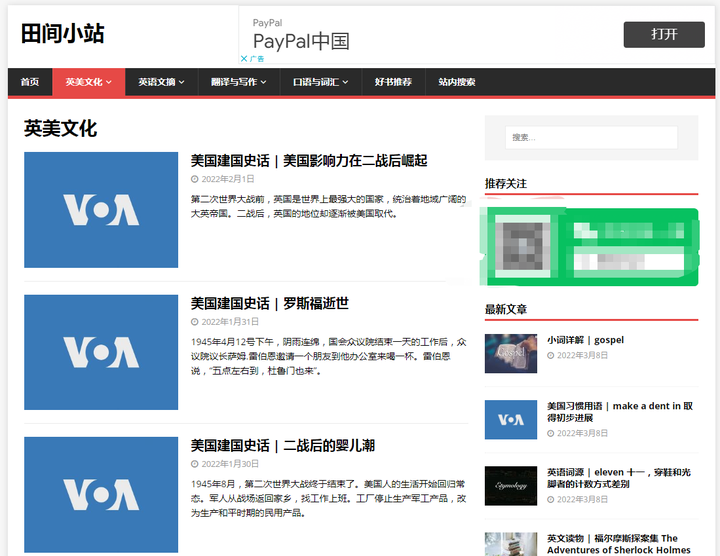Viewport: 720px width, 556px height.
Task: Click the 2022年1月30日 date text
Action: pyautogui.click(x=230, y=464)
